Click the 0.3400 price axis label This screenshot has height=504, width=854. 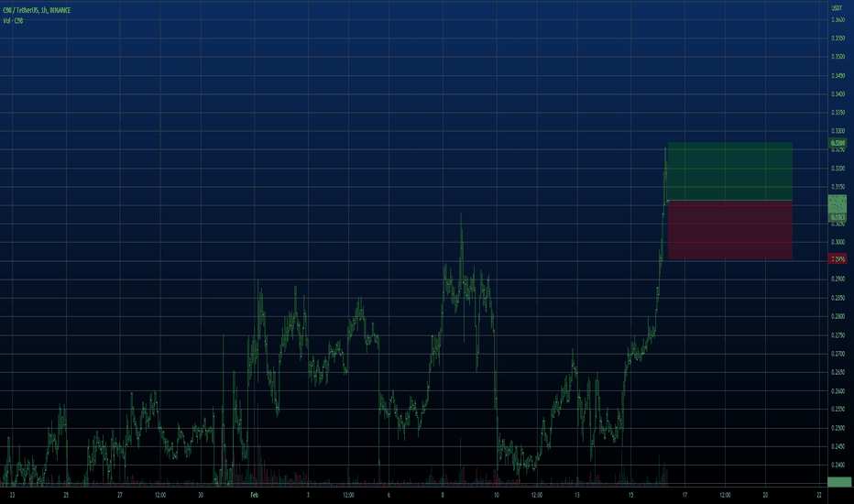838,93
